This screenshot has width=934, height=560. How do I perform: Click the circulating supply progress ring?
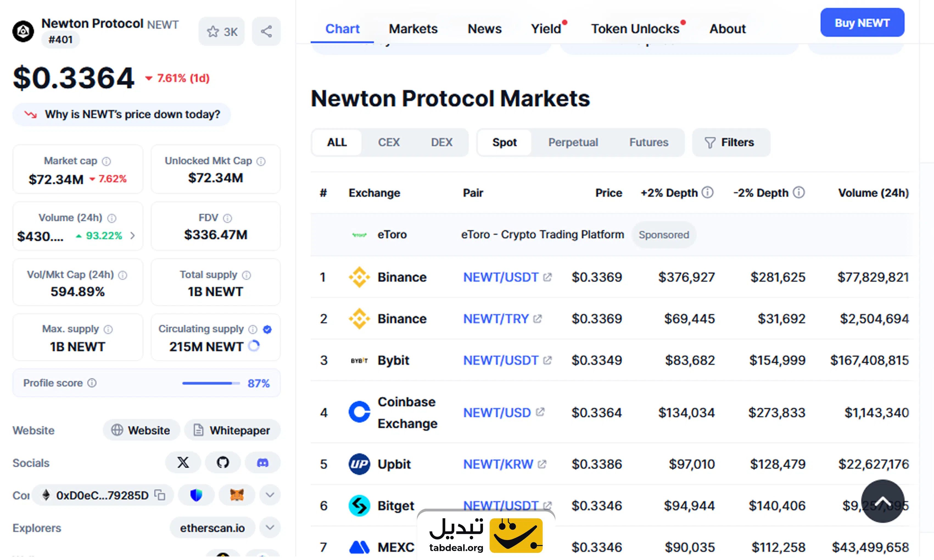[x=254, y=346]
